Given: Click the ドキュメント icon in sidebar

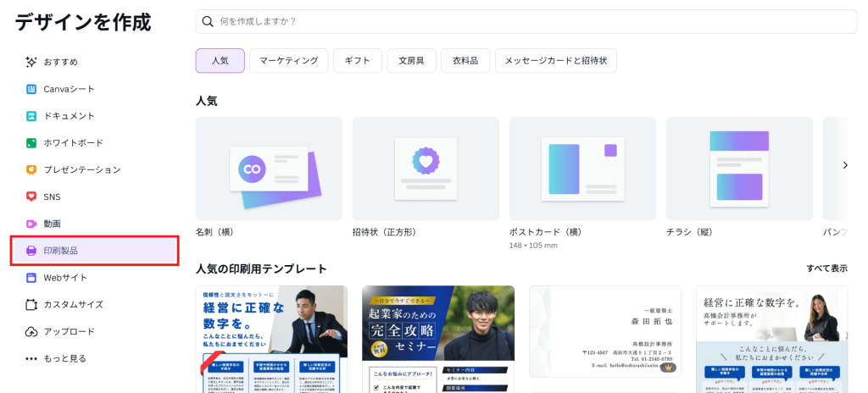Looking at the screenshot, I should point(31,116).
